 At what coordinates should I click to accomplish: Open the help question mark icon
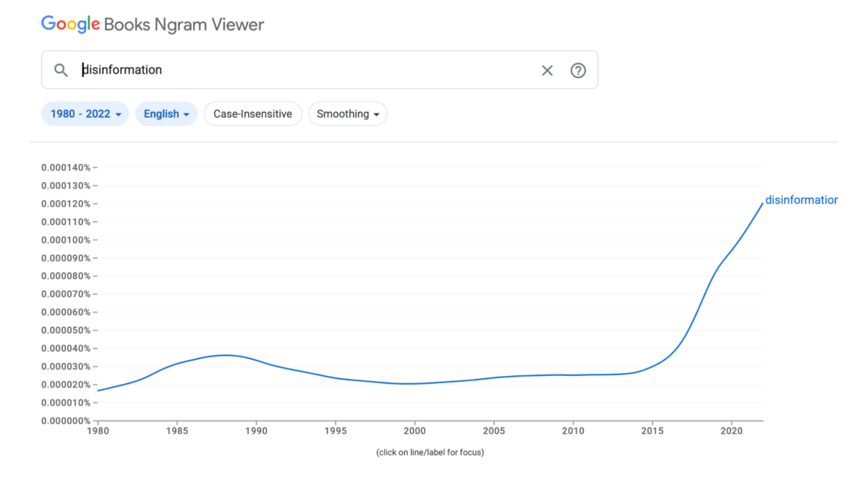tap(578, 70)
